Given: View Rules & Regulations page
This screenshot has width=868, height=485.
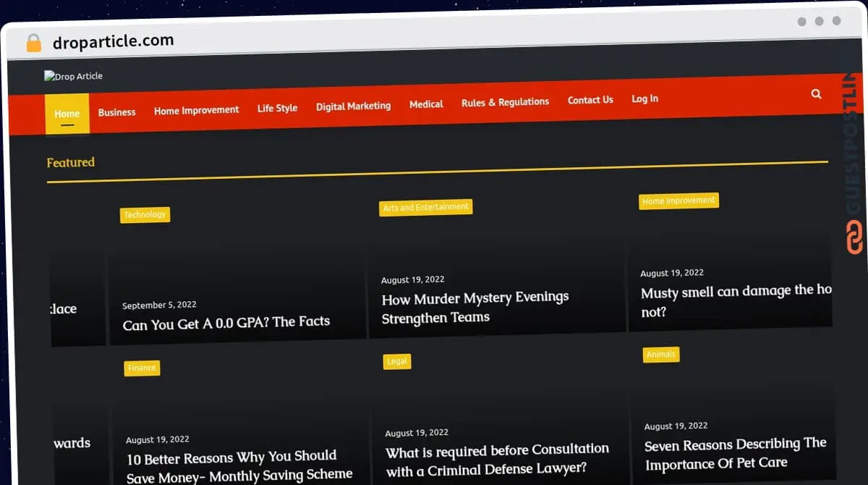Looking at the screenshot, I should [x=505, y=103].
